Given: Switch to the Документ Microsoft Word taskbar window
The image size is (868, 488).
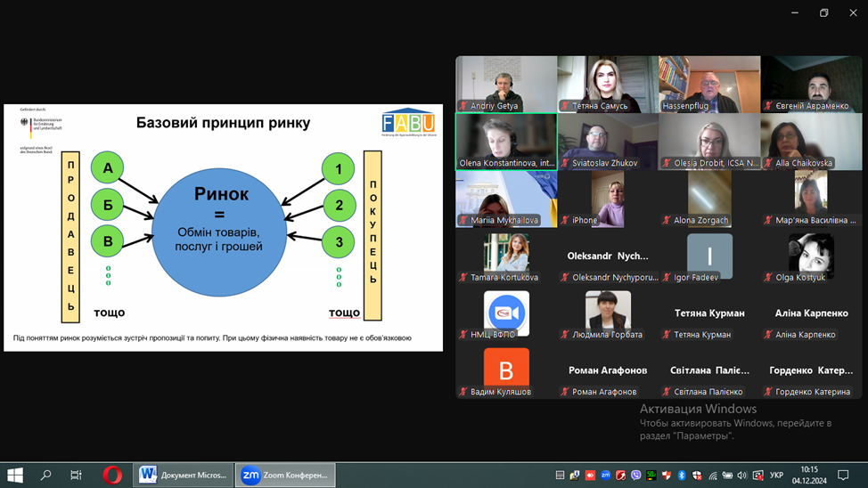Looking at the screenshot, I should click(184, 476).
